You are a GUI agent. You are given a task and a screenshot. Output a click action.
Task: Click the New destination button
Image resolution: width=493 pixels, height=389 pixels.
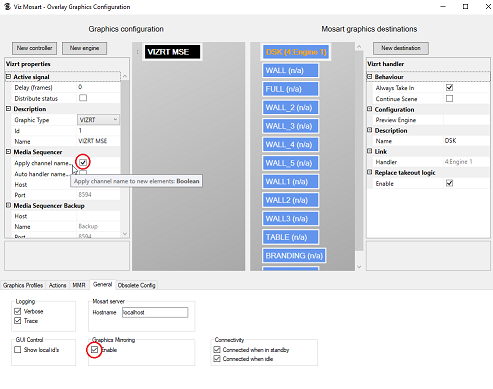[401, 48]
